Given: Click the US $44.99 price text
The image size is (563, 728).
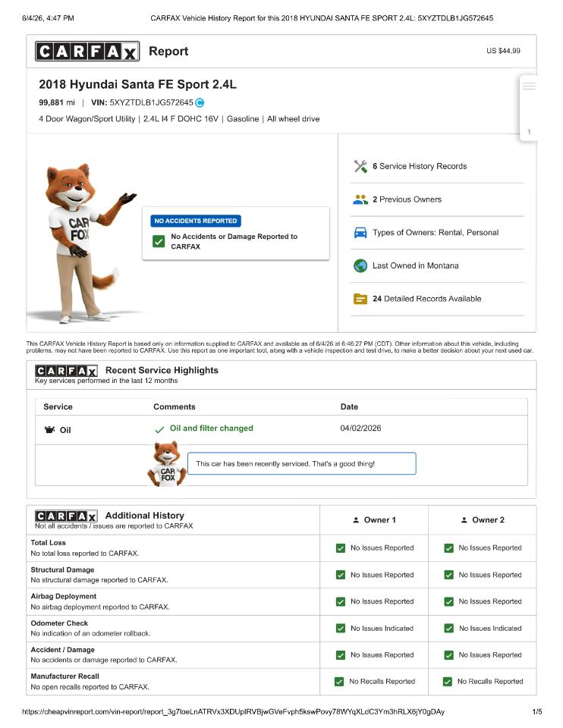Looking at the screenshot, I should [503, 51].
